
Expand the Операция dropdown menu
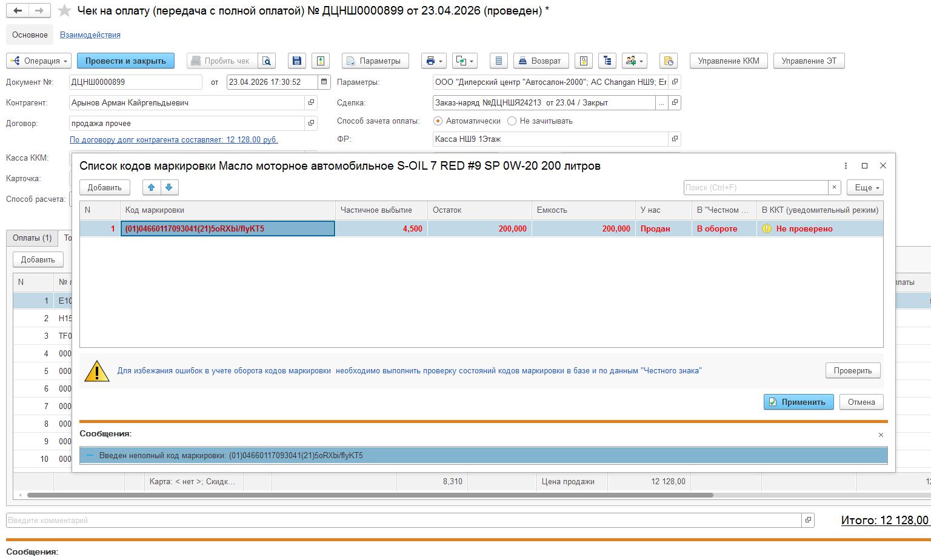(x=39, y=61)
